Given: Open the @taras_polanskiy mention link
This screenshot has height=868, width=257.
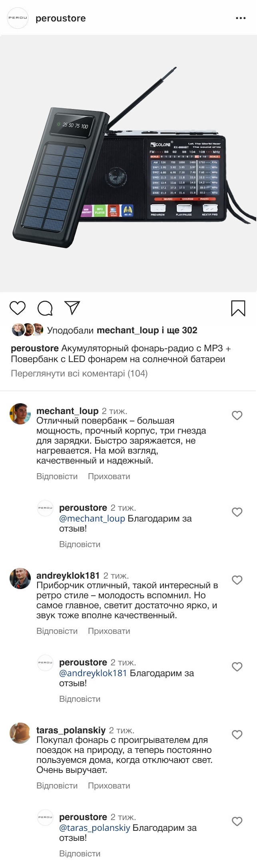Looking at the screenshot, I should (94, 828).
